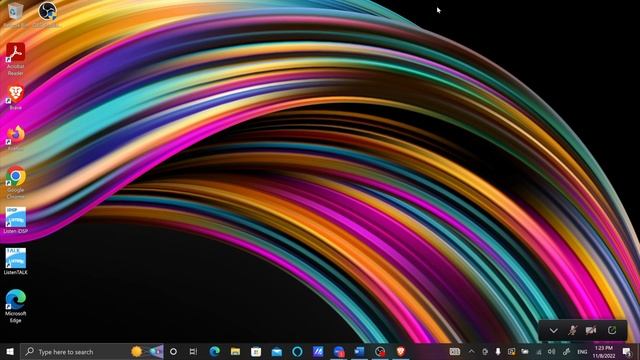Open the Mail app from the taskbar

tap(277, 351)
